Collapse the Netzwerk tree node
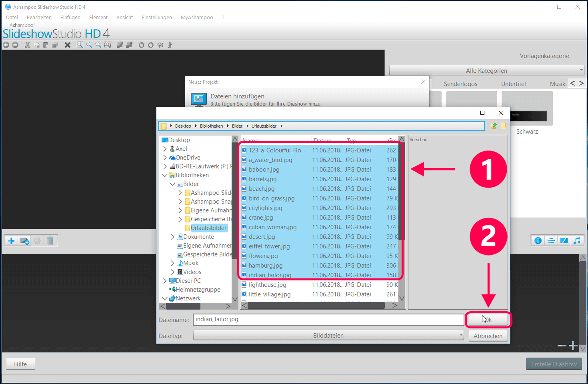588x384 pixels. click(x=165, y=298)
